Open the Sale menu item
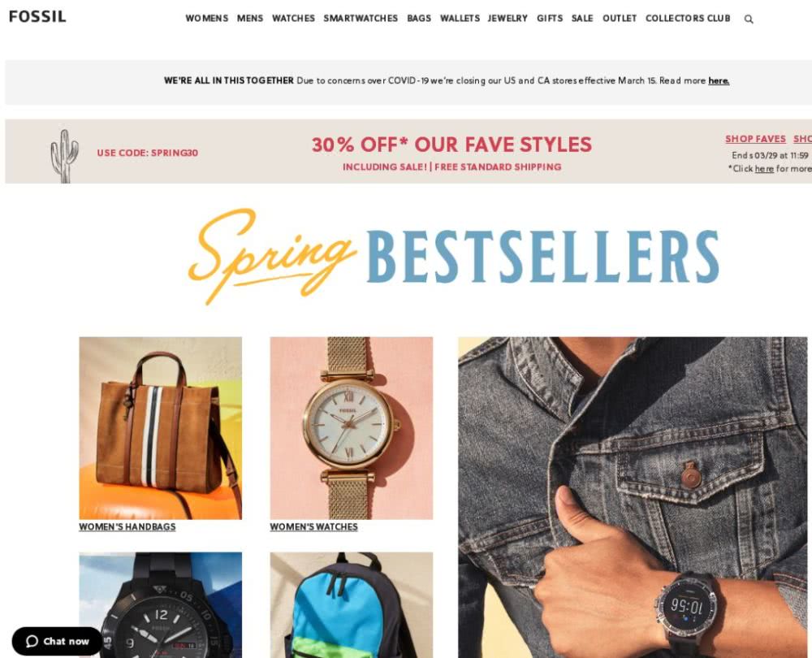 pyautogui.click(x=582, y=18)
